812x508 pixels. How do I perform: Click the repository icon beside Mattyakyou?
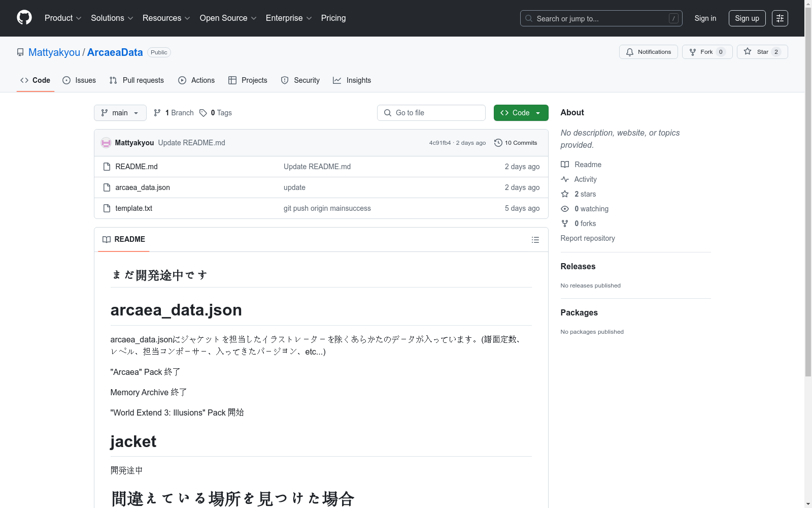20,52
